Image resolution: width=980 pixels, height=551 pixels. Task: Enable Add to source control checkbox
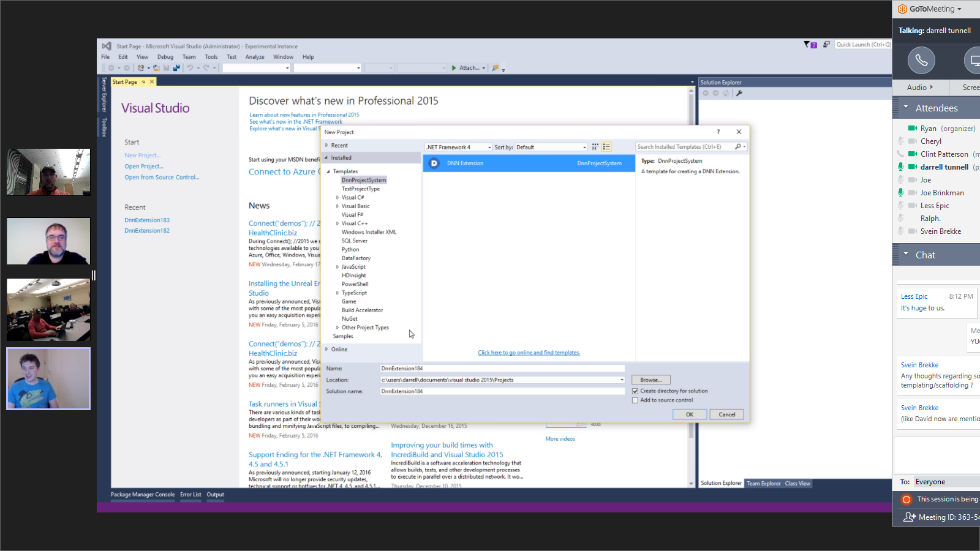635,400
